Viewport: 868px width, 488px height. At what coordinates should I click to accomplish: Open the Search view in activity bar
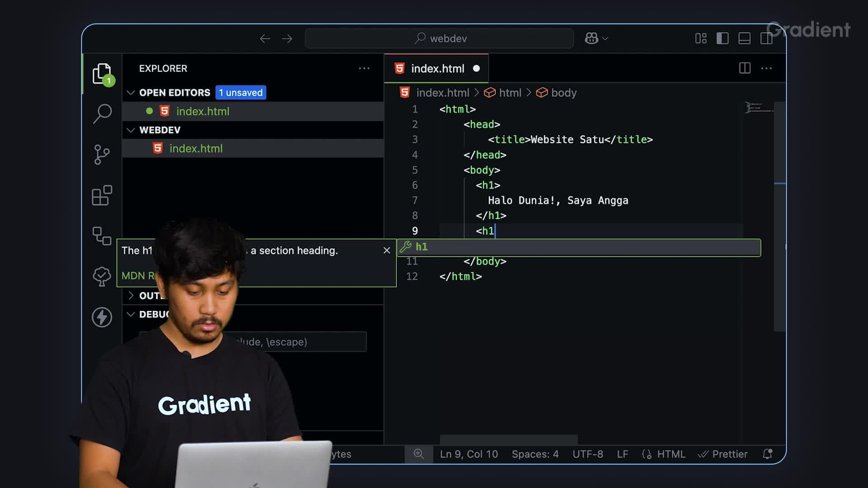(102, 113)
